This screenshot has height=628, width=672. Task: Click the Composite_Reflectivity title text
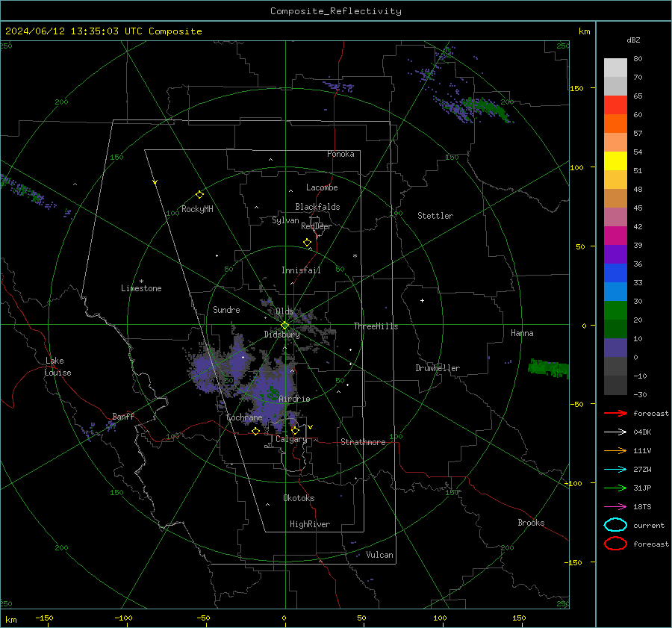[x=335, y=11]
